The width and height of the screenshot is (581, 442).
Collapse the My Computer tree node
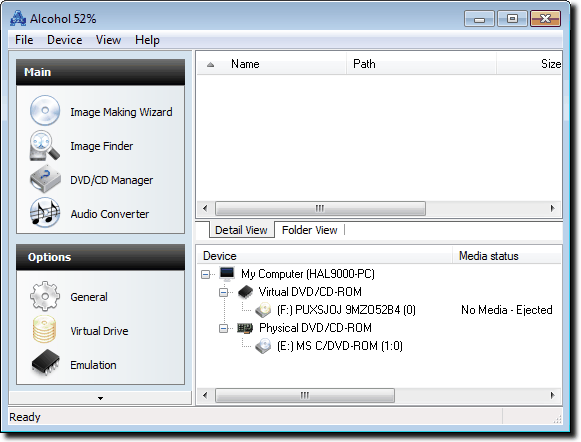[206, 274]
